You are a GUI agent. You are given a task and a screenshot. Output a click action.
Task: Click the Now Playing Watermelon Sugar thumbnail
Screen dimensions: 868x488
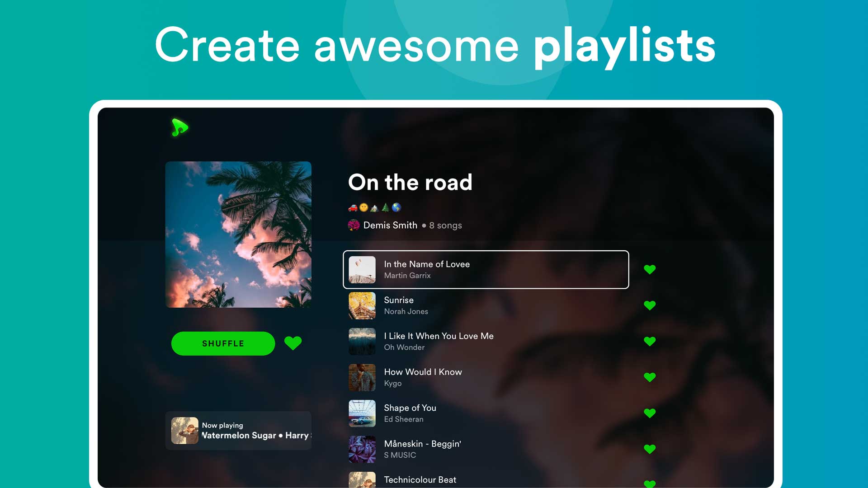click(x=184, y=431)
